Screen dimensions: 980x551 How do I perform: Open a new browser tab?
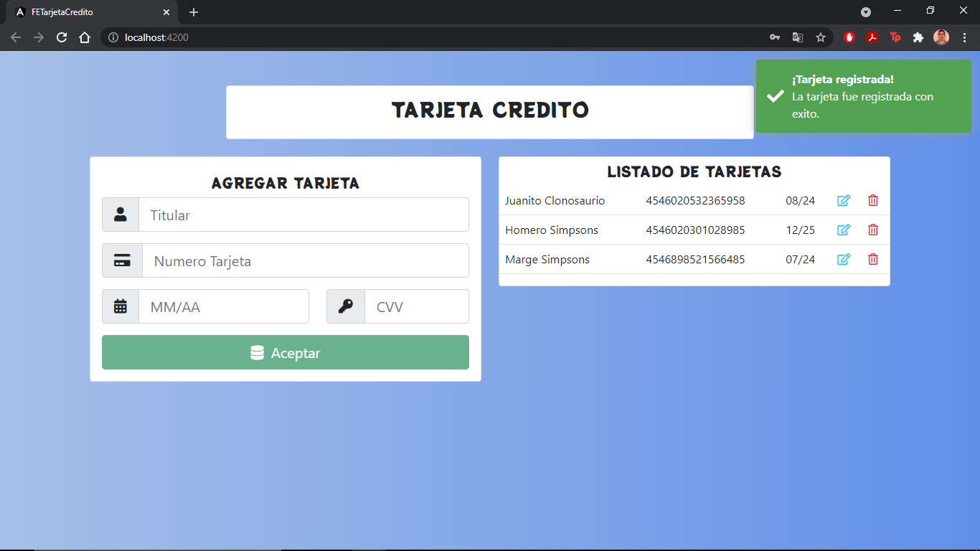194,12
